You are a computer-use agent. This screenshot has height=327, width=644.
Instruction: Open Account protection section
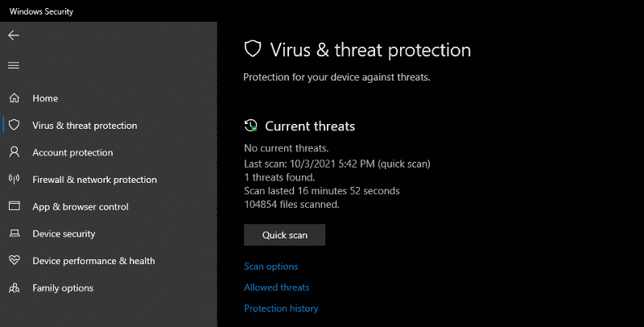click(72, 152)
